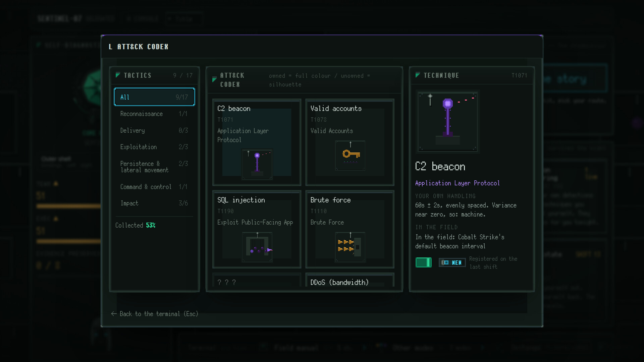Viewport: 644px width, 362px height.
Task: Click Registered on the last shift text
Action: (493, 263)
